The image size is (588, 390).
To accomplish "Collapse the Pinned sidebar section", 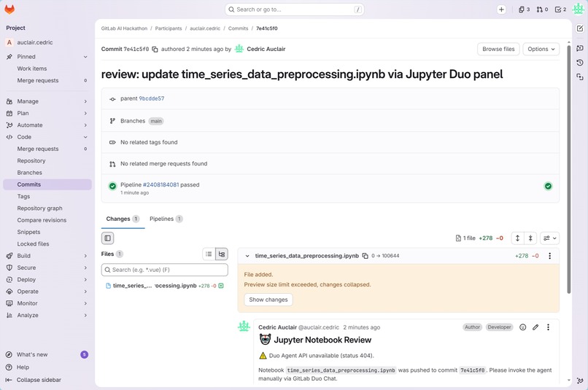I will click(85, 57).
